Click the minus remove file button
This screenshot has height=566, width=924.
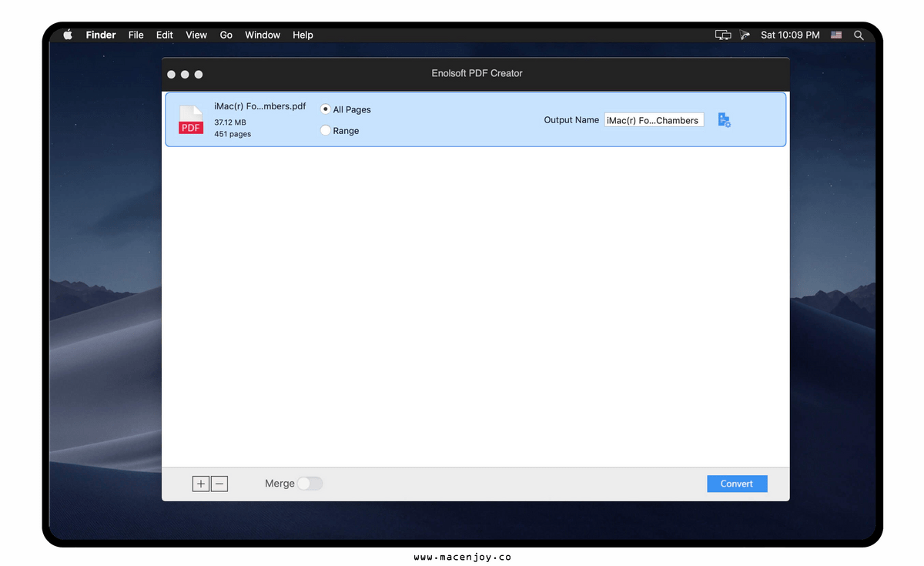219,484
